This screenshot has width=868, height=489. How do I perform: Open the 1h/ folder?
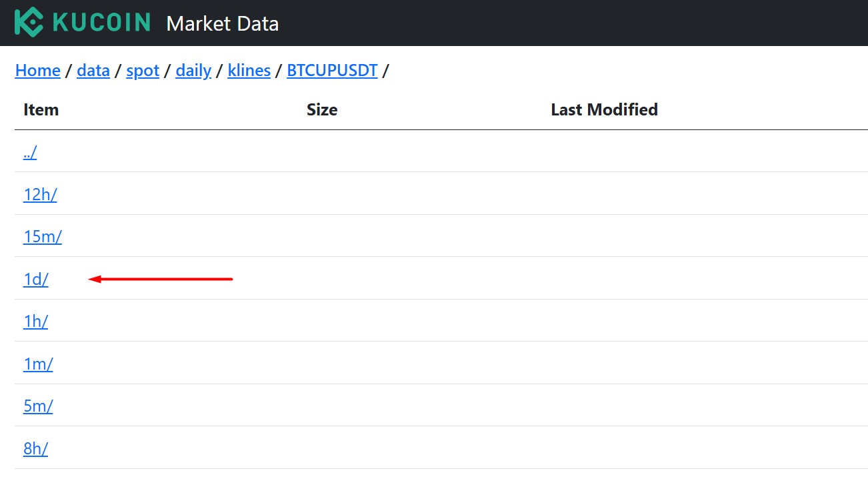tap(36, 321)
